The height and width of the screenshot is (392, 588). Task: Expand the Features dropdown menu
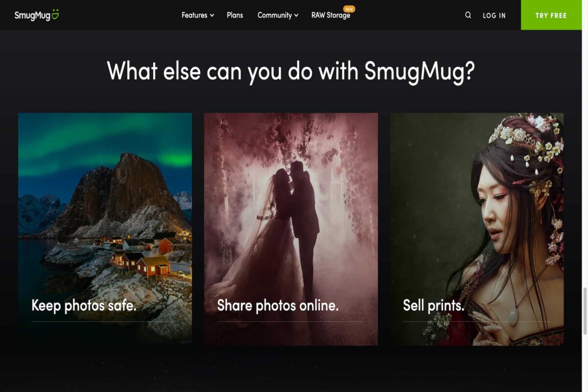(198, 15)
